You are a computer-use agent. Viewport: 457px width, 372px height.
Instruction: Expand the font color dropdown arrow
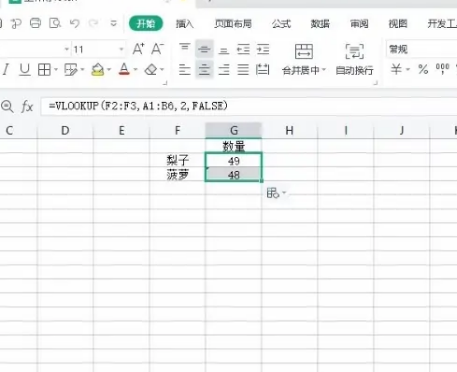point(135,70)
